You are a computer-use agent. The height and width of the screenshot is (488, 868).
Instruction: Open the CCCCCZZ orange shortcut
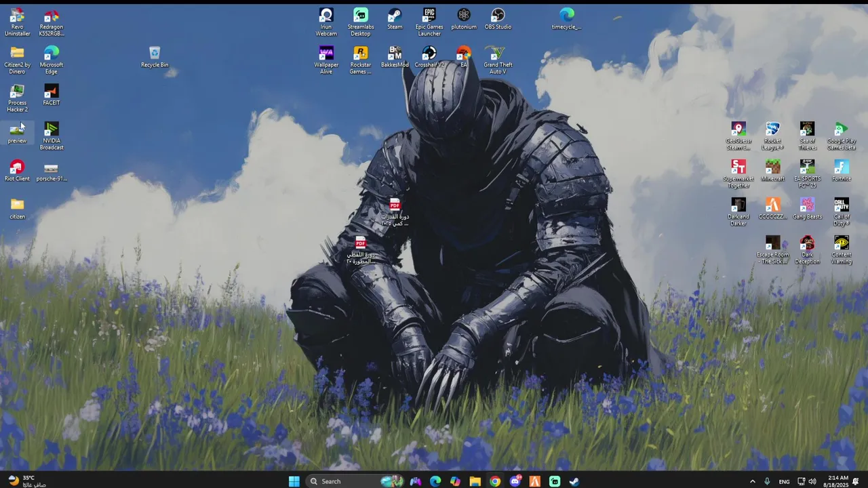tap(772, 209)
